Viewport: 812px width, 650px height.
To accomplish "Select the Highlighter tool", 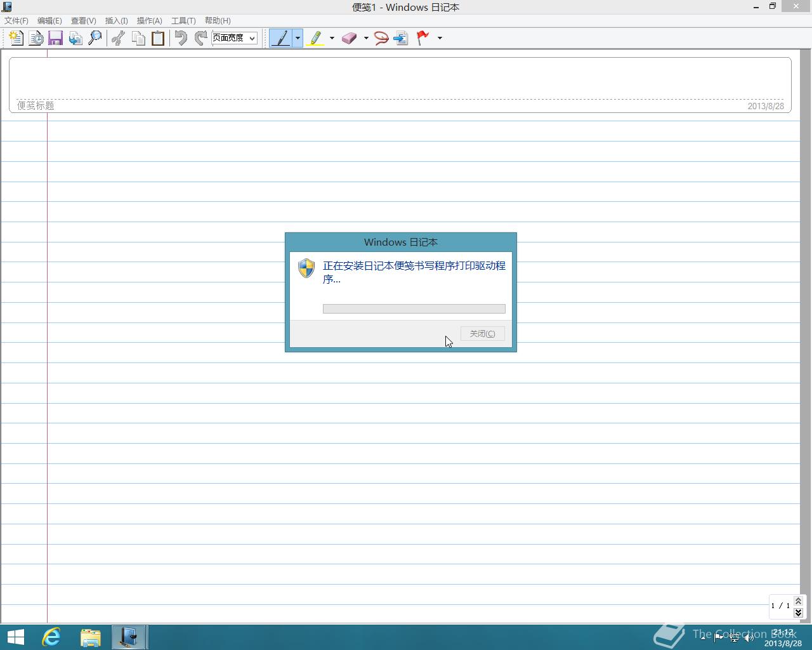I will pyautogui.click(x=316, y=38).
